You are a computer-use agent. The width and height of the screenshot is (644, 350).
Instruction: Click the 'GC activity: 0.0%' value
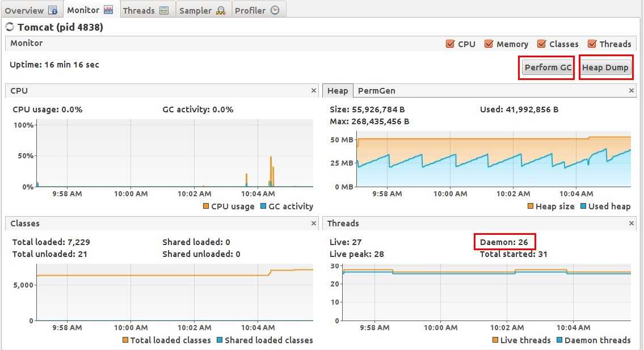coord(197,109)
